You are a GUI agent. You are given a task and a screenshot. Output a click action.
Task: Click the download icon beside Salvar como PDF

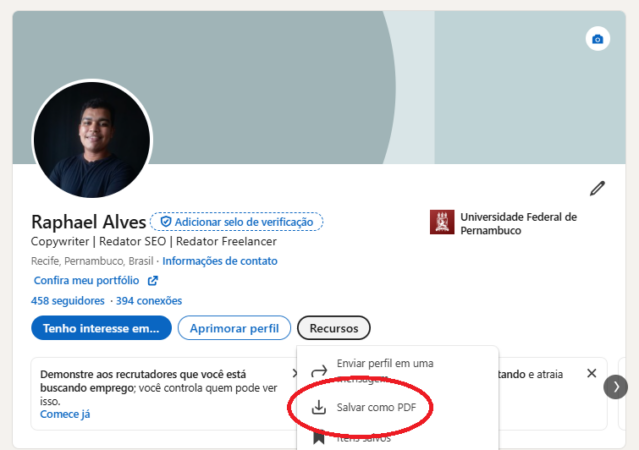(319, 407)
